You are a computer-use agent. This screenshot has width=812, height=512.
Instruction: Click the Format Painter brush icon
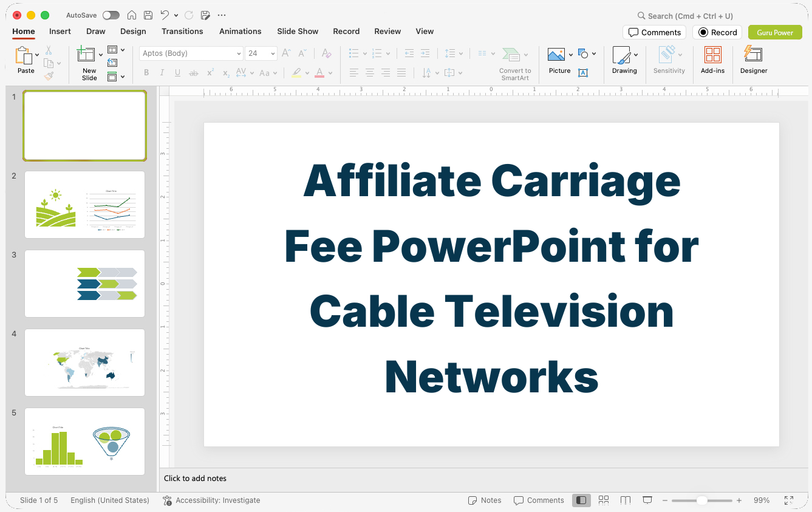(49, 76)
